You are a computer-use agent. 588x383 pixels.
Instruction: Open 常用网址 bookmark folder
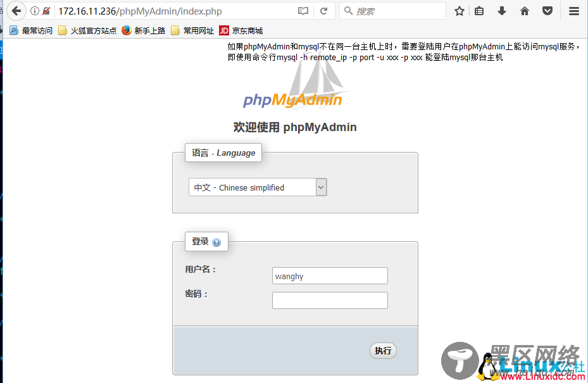click(192, 31)
